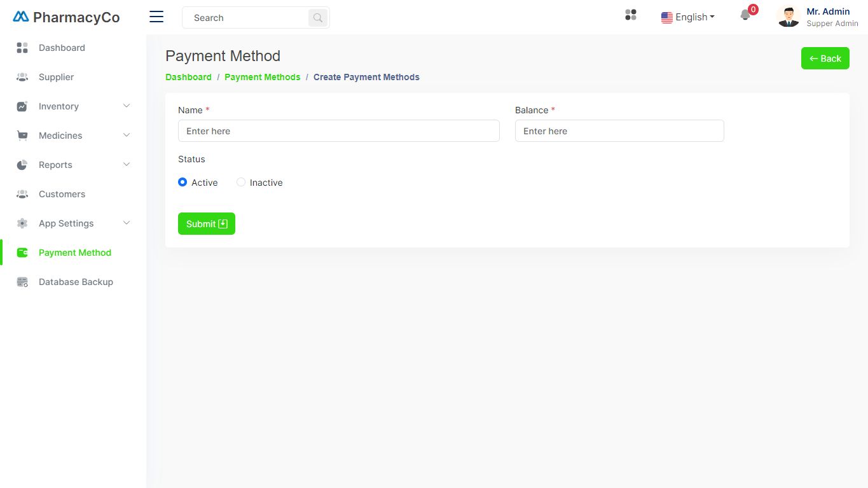Click the App Settings gear icon

pos(22,223)
